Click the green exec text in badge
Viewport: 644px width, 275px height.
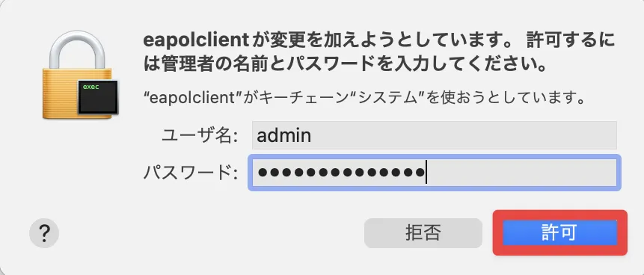(x=91, y=87)
